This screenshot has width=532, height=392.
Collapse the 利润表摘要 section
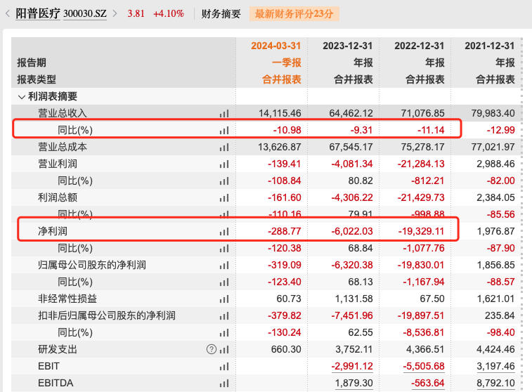point(21,96)
